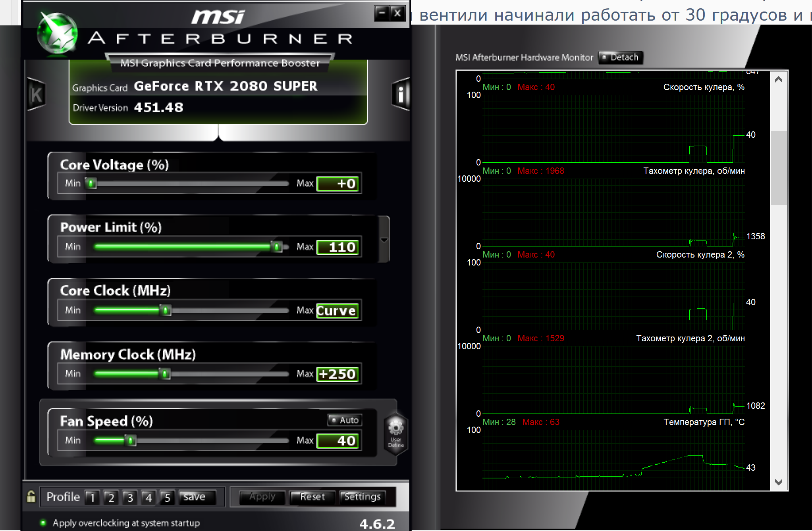812x531 pixels.
Task: Click the Memory Clock +250 value field
Action: click(x=338, y=374)
